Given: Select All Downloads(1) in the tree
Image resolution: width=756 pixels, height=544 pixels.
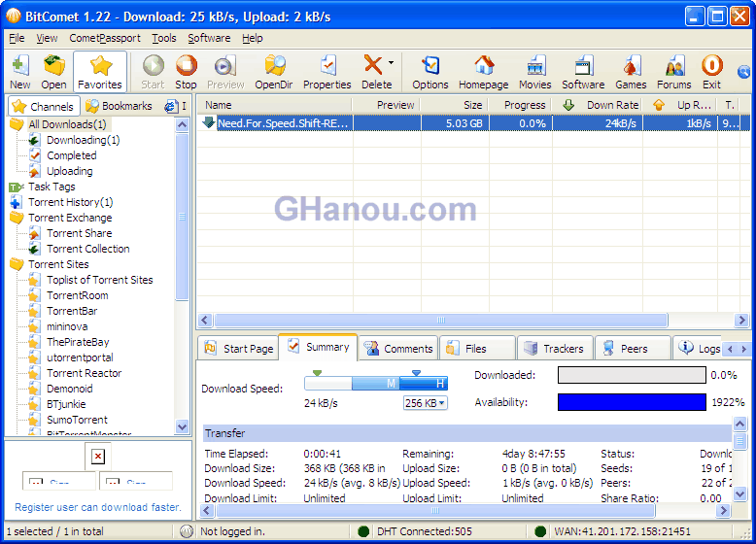Looking at the screenshot, I should (67, 124).
